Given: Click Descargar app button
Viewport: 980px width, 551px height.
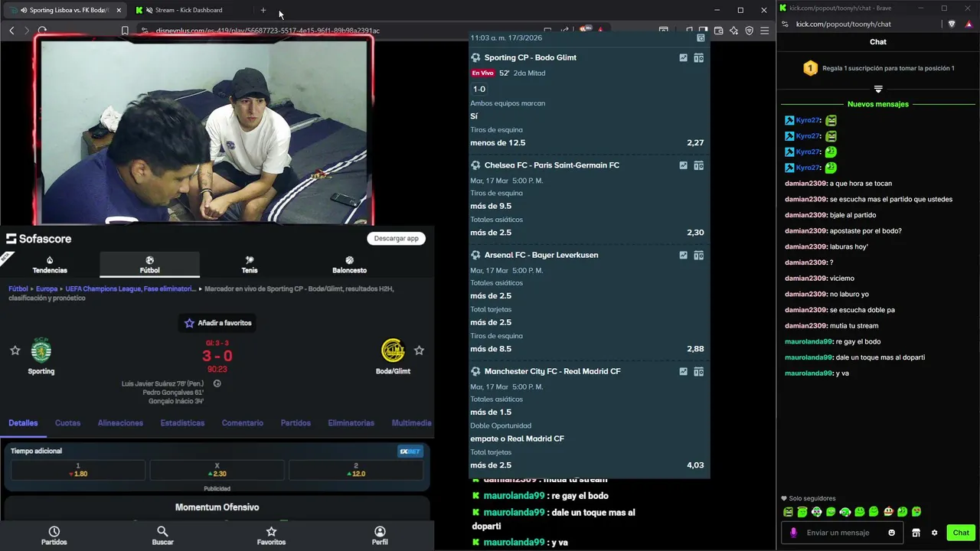Looking at the screenshot, I should pyautogui.click(x=397, y=238).
